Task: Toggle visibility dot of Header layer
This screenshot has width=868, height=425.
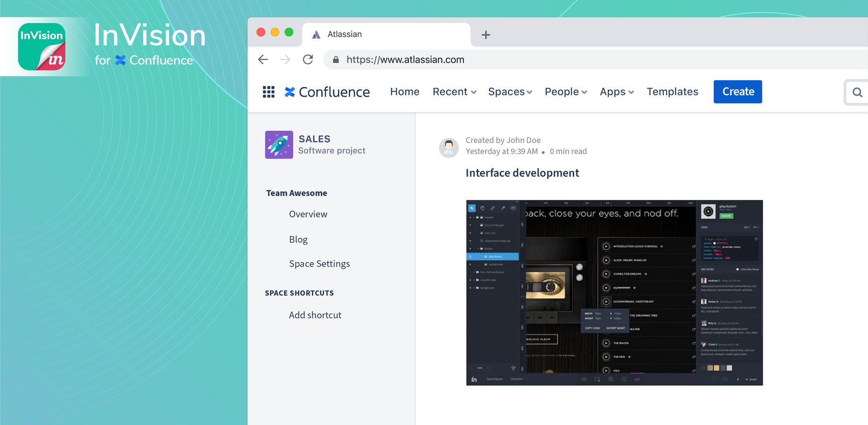Action: 470,217
